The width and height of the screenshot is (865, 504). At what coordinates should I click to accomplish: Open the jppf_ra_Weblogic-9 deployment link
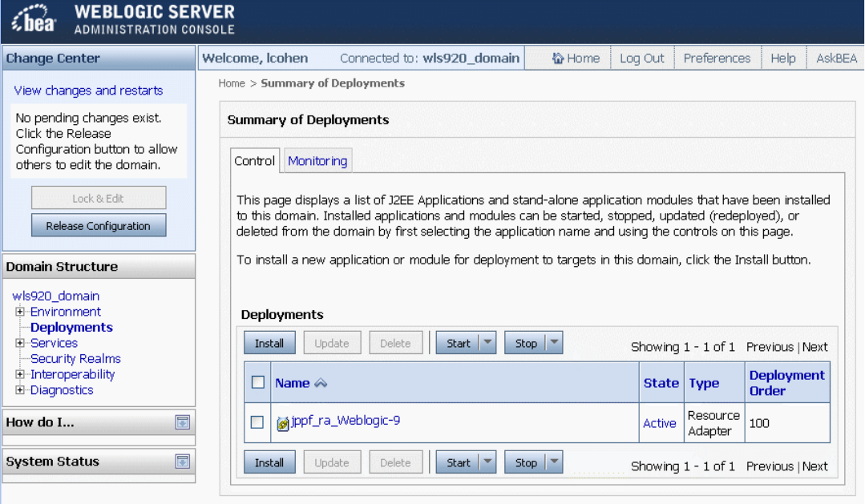346,420
